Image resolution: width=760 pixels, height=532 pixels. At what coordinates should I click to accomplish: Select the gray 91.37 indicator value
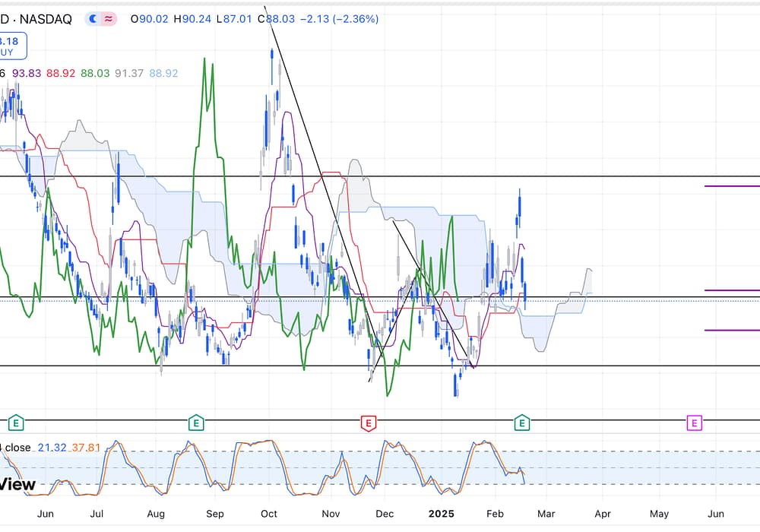click(128, 74)
